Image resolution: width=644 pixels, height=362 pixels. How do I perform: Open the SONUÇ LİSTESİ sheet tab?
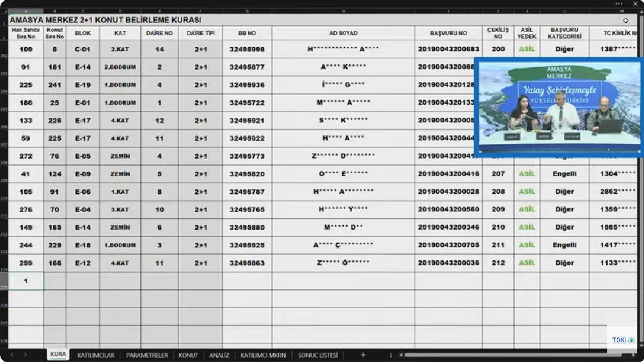(318, 355)
